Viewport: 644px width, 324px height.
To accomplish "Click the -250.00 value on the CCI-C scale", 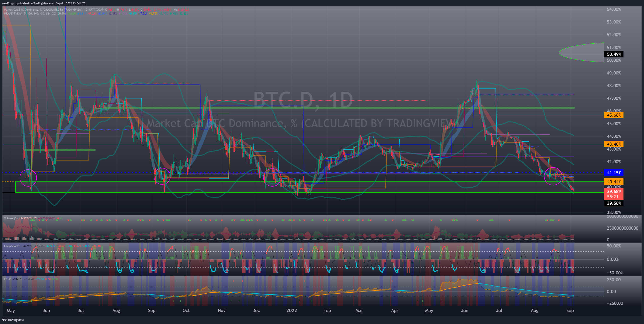I will [x=615, y=303].
